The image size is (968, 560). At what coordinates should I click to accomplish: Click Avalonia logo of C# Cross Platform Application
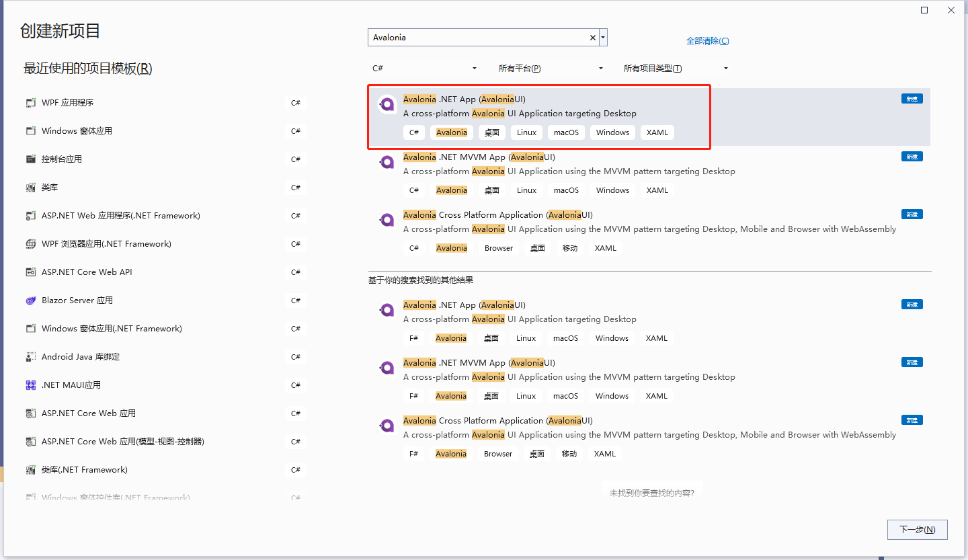tap(387, 220)
